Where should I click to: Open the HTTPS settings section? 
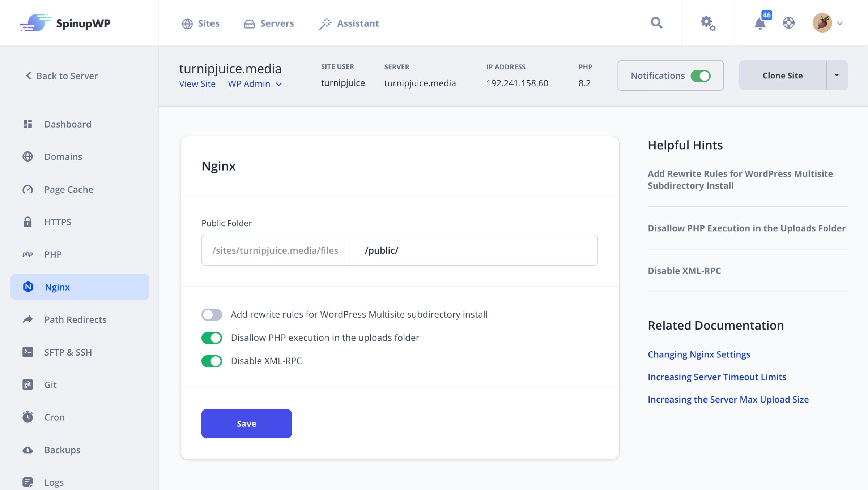click(x=57, y=222)
